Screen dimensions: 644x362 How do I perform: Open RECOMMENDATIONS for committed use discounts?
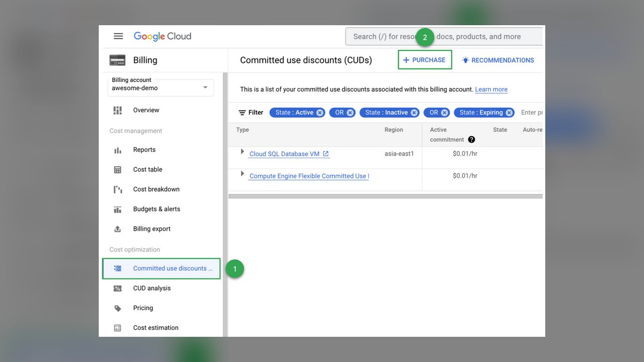click(498, 60)
